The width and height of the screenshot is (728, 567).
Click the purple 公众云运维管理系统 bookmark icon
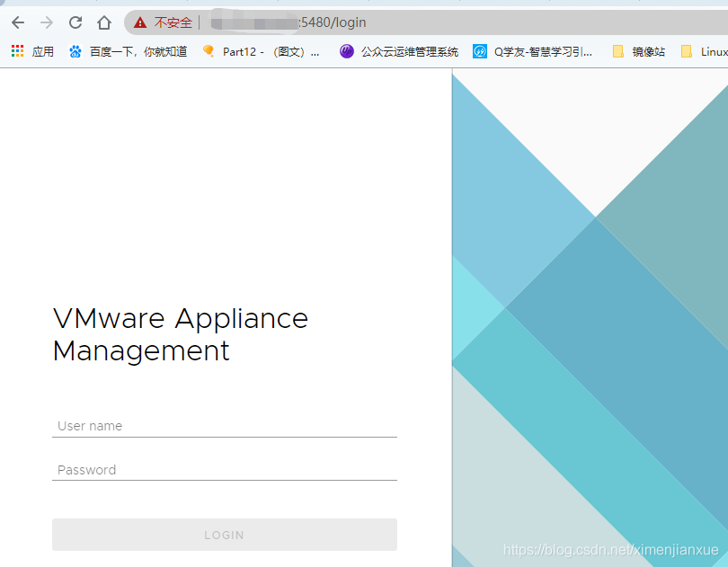point(346,51)
